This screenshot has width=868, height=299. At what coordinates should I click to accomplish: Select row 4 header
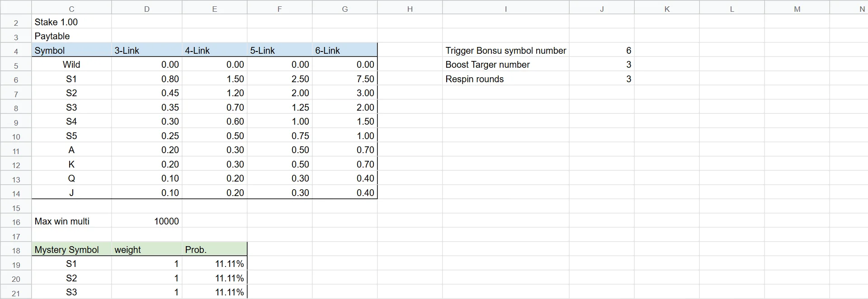click(16, 51)
